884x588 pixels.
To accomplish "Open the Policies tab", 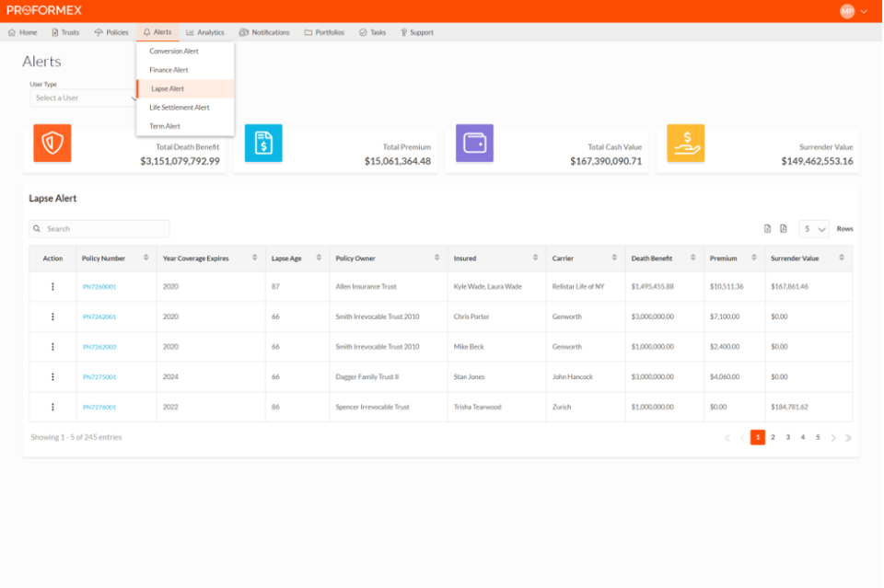I will 111,33.
